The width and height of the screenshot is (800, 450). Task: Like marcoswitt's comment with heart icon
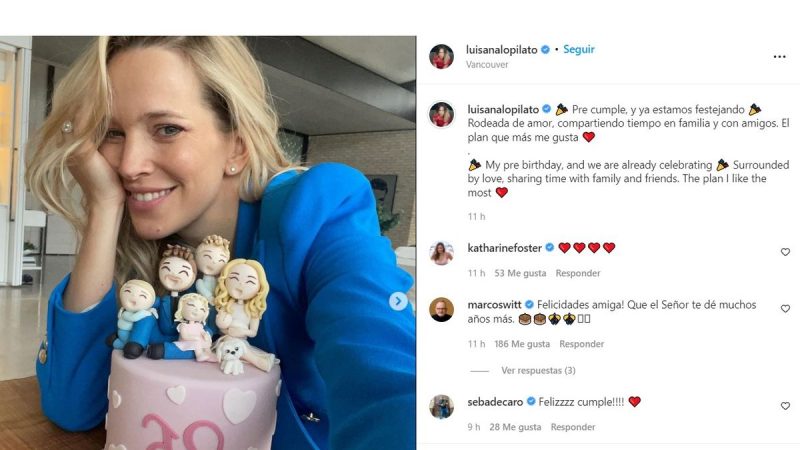point(785,309)
